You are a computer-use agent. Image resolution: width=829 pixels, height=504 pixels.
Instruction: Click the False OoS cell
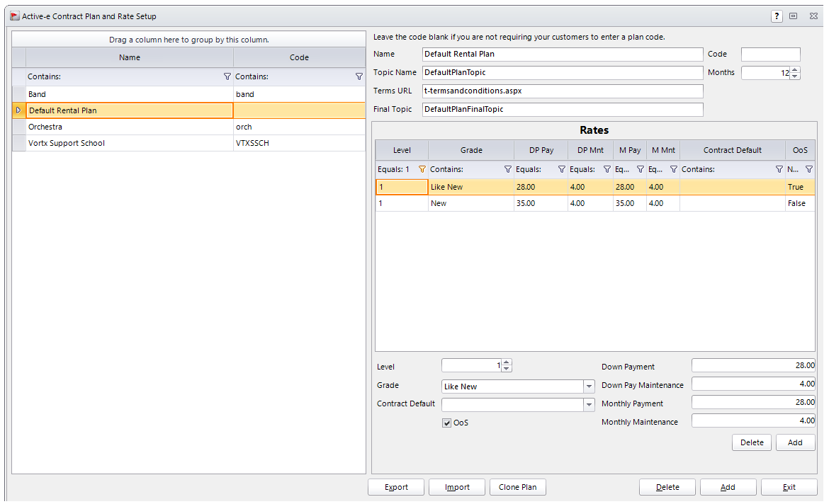coord(800,203)
